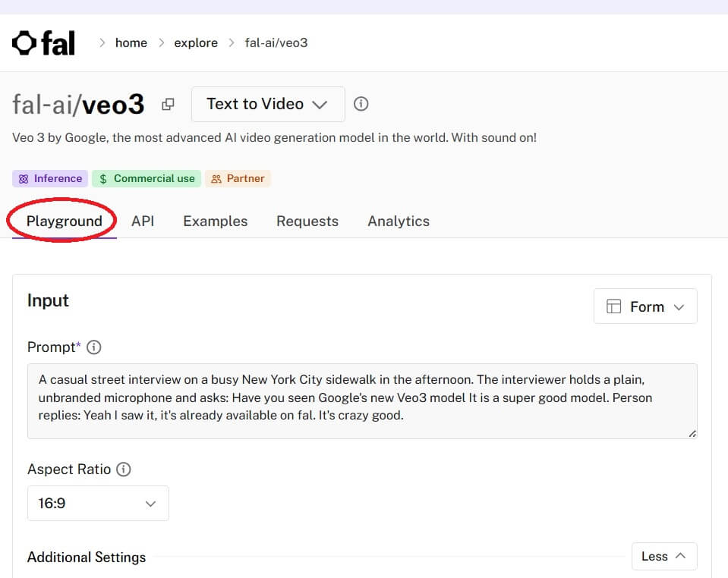Go to the Analytics tab
This screenshot has height=578, width=728.
[x=399, y=221]
